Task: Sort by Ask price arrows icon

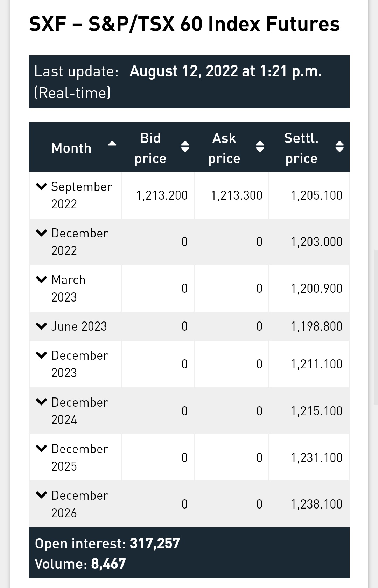Action: [x=260, y=146]
